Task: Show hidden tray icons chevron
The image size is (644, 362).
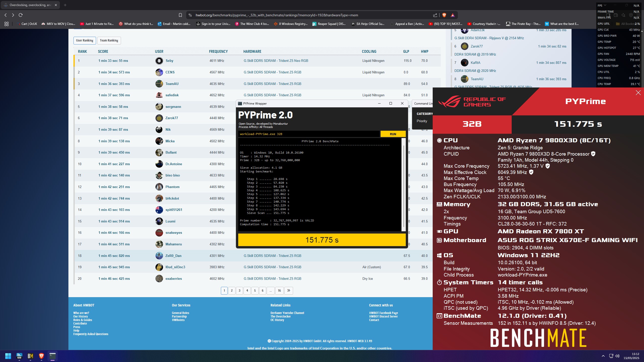Action: pos(603,356)
